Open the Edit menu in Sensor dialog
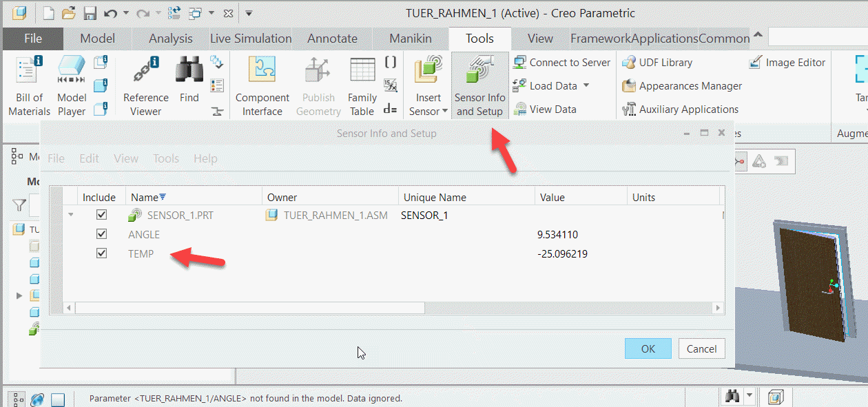 point(89,158)
